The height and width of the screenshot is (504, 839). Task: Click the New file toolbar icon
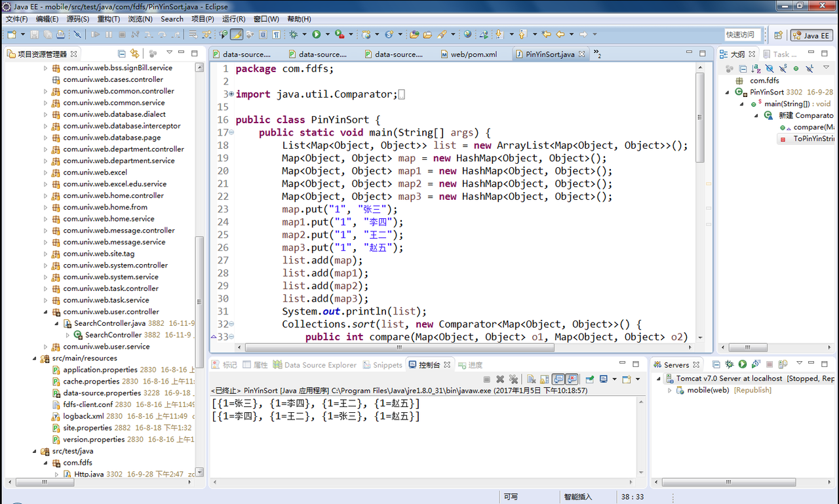(12, 34)
